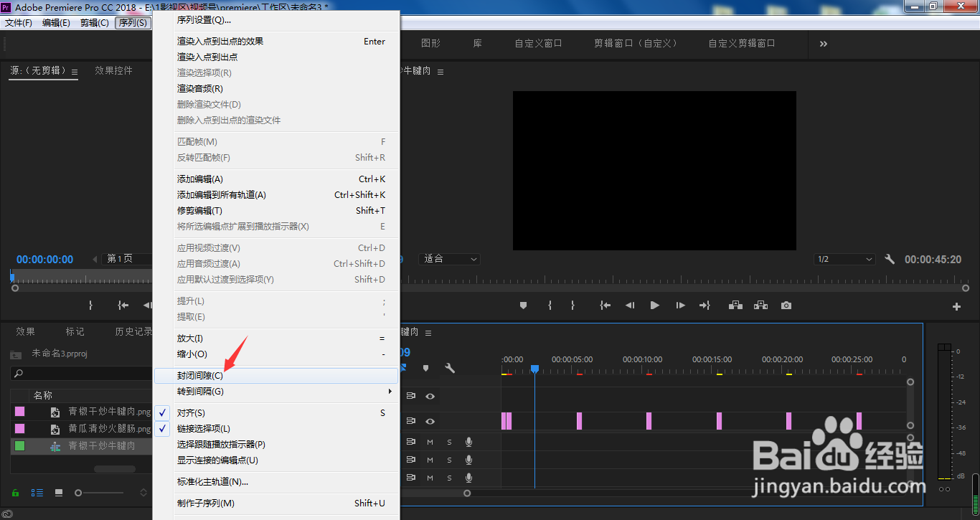Toggle the 对齐(S) snap menu option
The height and width of the screenshot is (520, 980).
[276, 412]
